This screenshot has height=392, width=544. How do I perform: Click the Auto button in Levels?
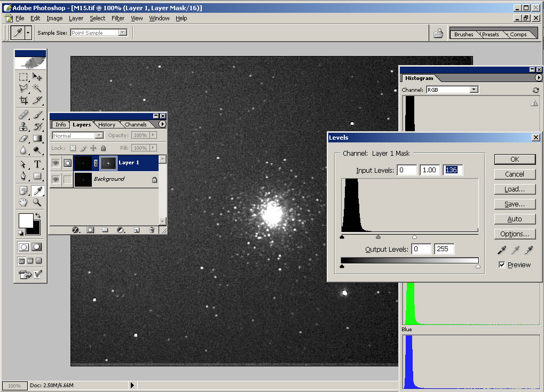click(514, 219)
